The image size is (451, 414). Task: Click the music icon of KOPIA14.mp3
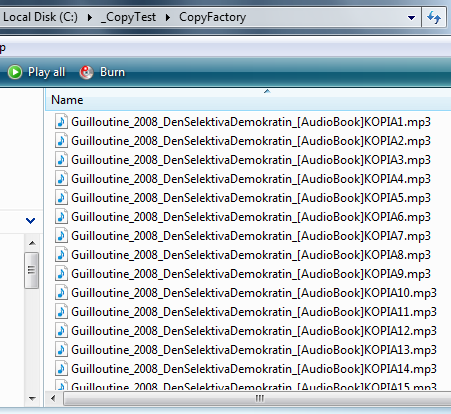pos(61,369)
